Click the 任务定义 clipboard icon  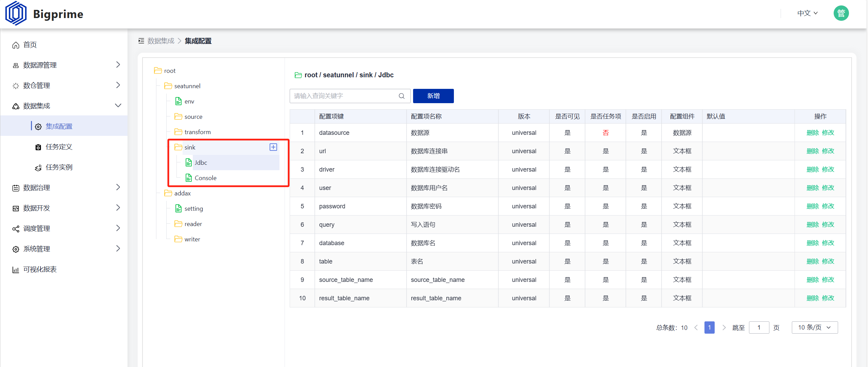38,147
